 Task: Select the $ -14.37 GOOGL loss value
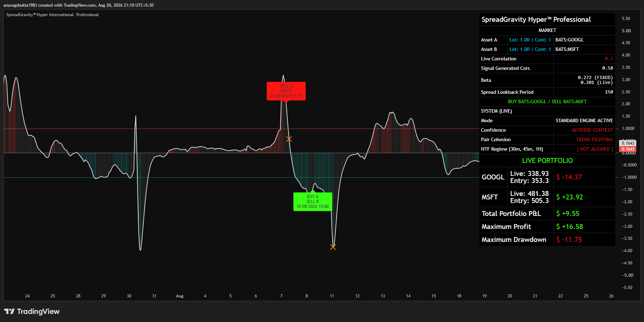click(x=569, y=177)
